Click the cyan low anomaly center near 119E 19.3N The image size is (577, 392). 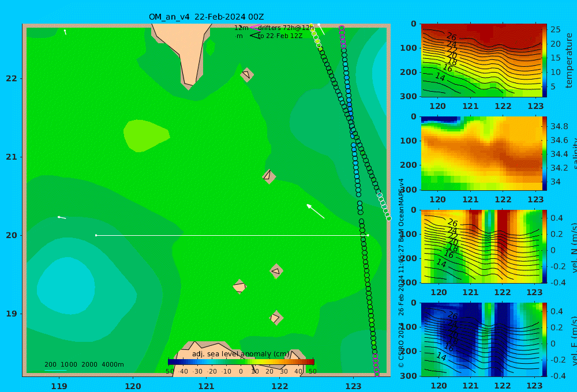coord(66,285)
